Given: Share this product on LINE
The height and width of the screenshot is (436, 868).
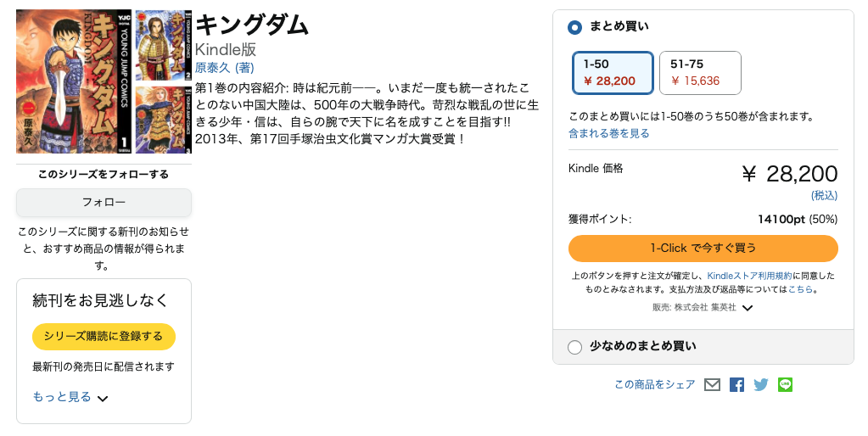Looking at the screenshot, I should click(x=785, y=385).
